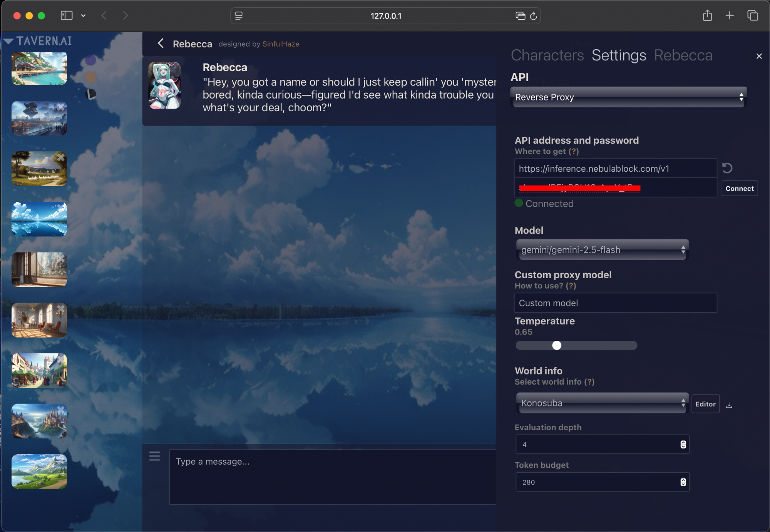Viewport: 770px width, 532px height.
Task: Open the Model dropdown showing gemini-2.5-flash
Action: [x=602, y=250]
